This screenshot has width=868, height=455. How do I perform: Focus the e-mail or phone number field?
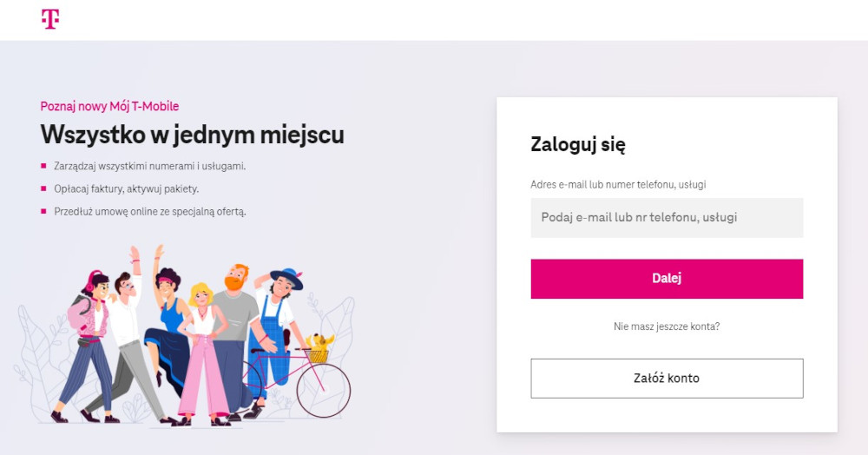[667, 218]
